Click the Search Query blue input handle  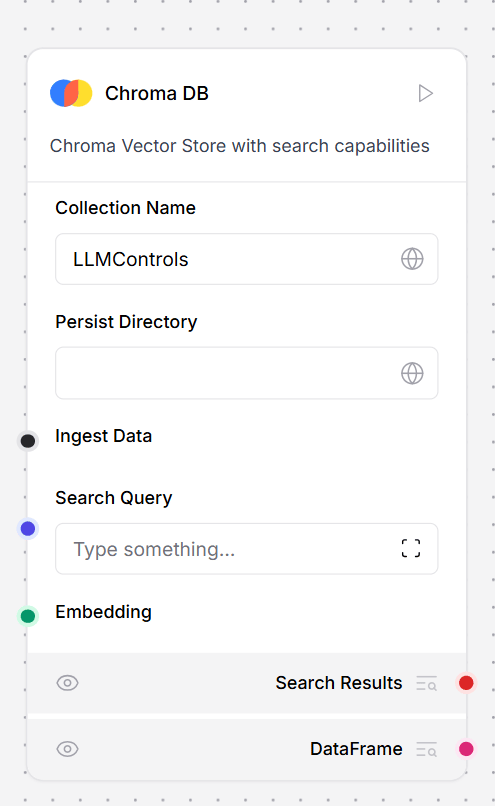pyautogui.click(x=28, y=528)
